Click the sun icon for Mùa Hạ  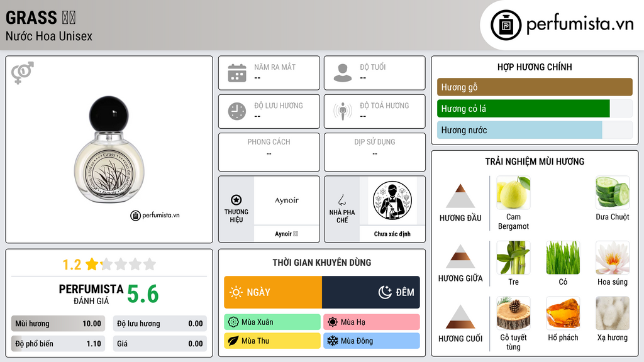tap(333, 322)
